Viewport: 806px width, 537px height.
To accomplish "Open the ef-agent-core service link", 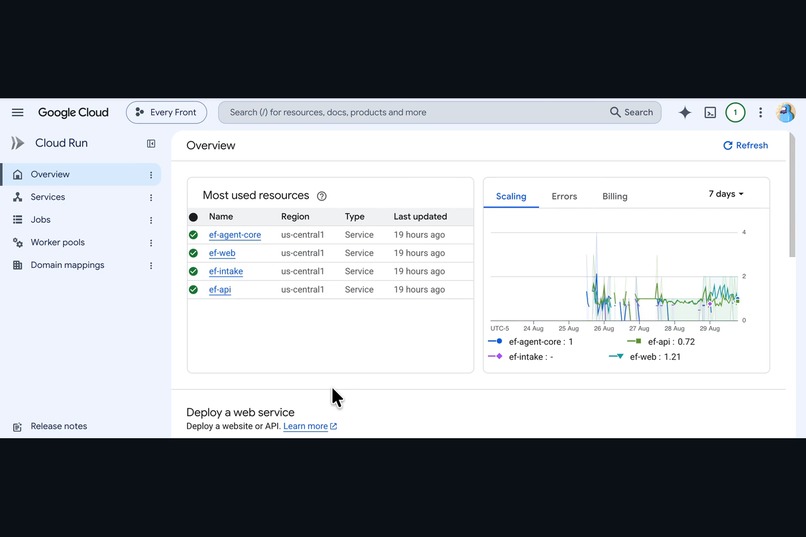I will 235,235.
